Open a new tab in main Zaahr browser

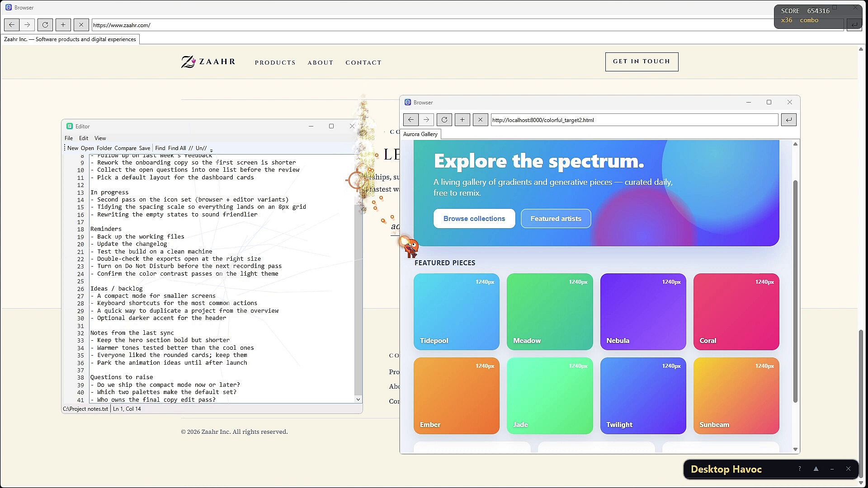tap(63, 25)
